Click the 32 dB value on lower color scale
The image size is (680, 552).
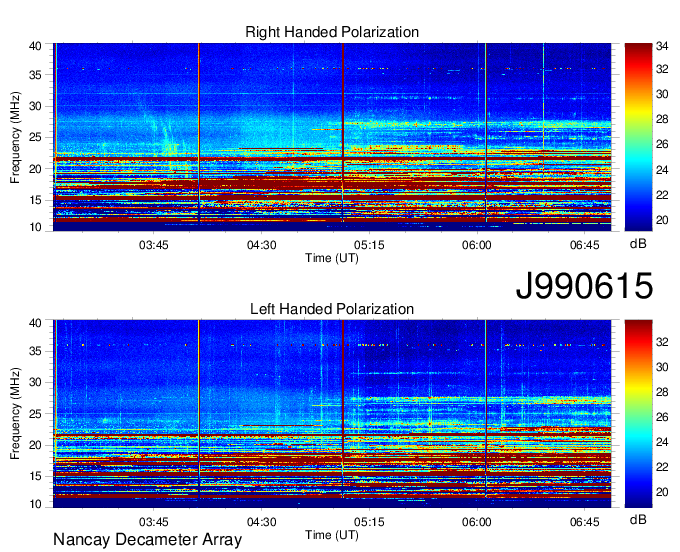click(662, 342)
